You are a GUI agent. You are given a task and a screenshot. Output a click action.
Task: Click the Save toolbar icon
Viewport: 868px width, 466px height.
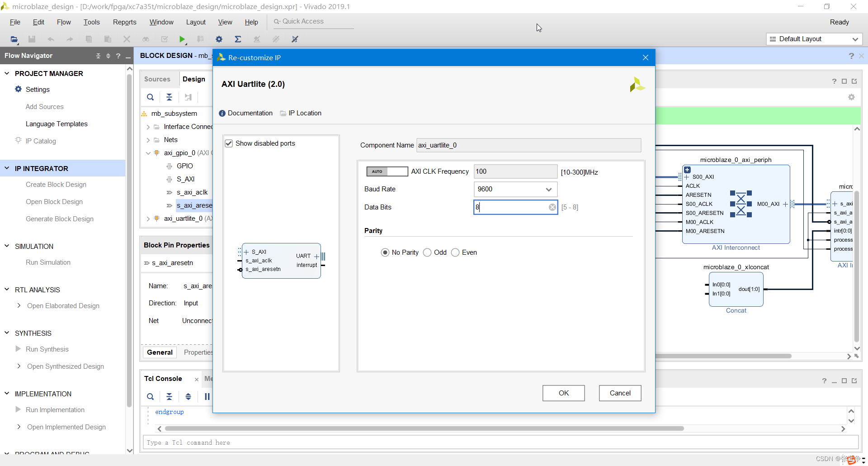(32, 39)
